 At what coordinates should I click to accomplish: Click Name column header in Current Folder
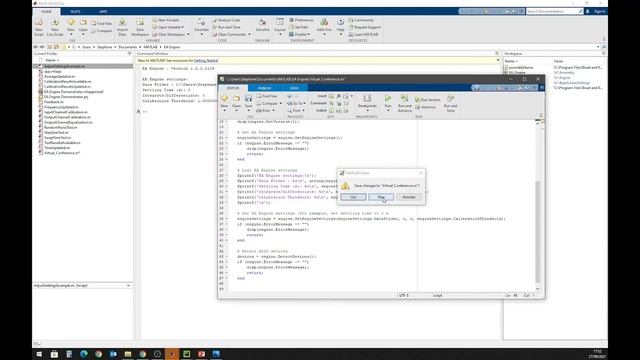51,60
